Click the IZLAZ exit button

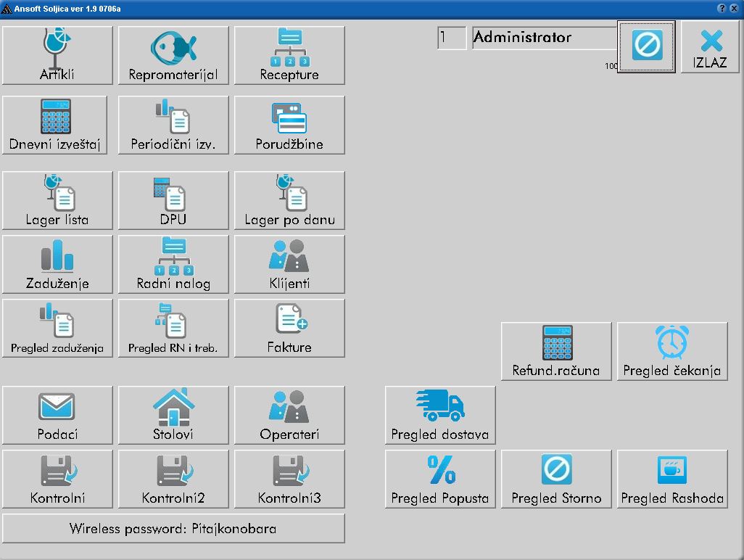click(710, 47)
